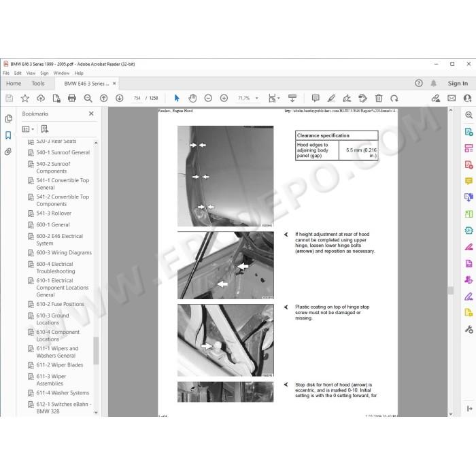Go to next page arrow icon

tap(119, 98)
